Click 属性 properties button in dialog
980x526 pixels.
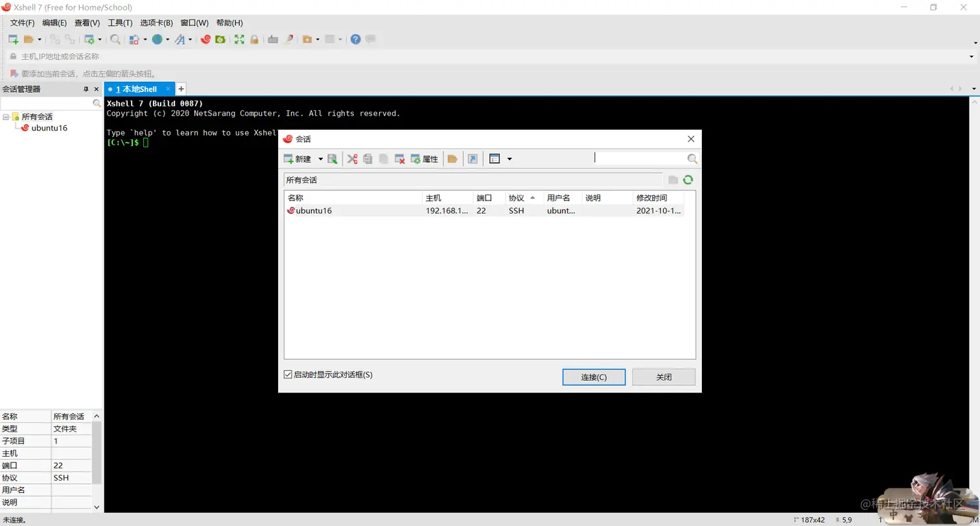[425, 159]
